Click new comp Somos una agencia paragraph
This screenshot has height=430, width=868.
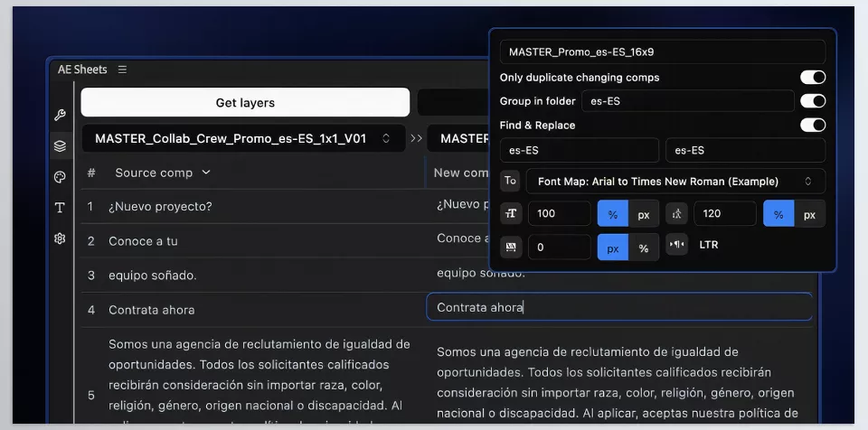tap(618, 383)
